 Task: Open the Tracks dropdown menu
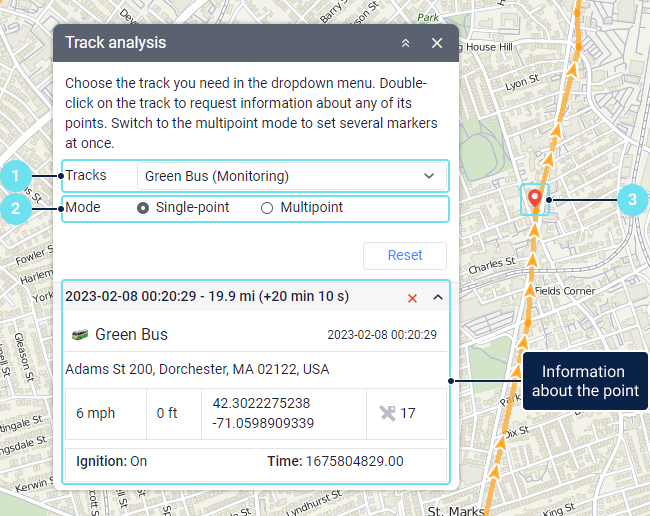pos(291,176)
